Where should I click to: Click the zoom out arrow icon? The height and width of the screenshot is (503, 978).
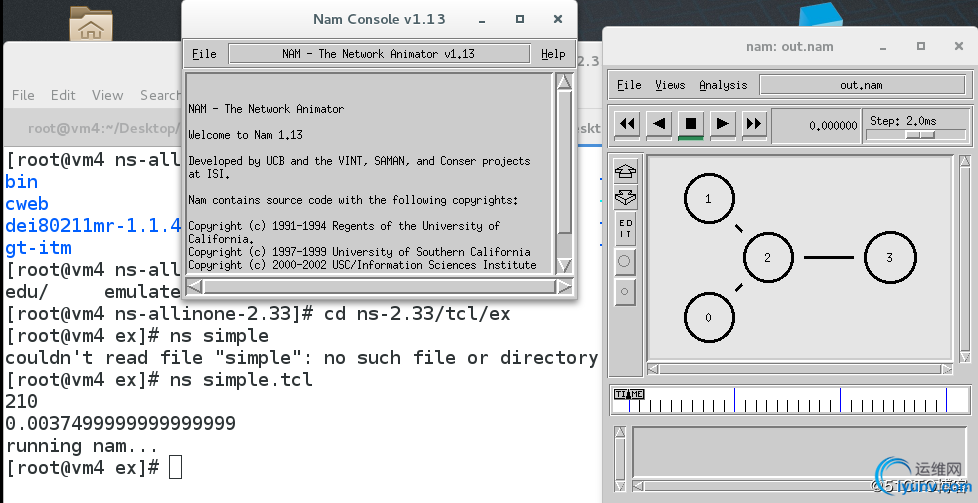(x=625, y=198)
